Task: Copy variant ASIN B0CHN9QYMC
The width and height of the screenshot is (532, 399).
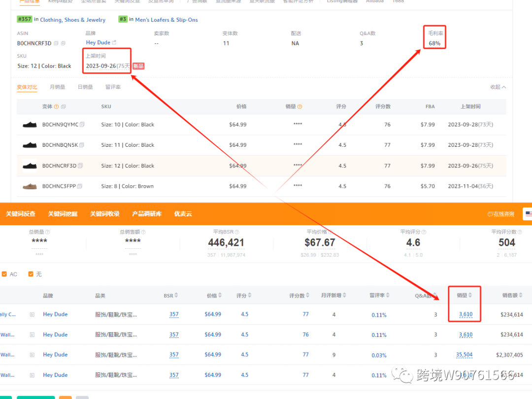Action: click(x=82, y=125)
